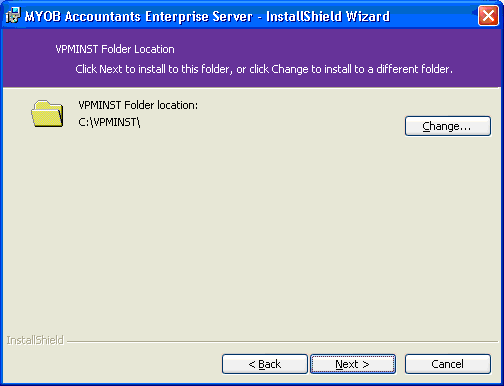Click the yellow folder icon
The width and height of the screenshot is (504, 386).
[47, 114]
